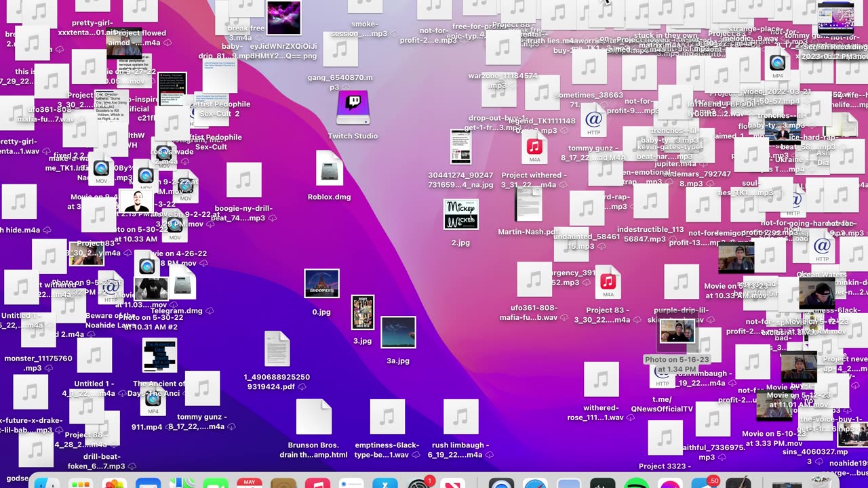The width and height of the screenshot is (868, 488).
Task: Select Movie on 5-10-23 at 3.33 PM.mov thumbnail
Action: (774, 407)
